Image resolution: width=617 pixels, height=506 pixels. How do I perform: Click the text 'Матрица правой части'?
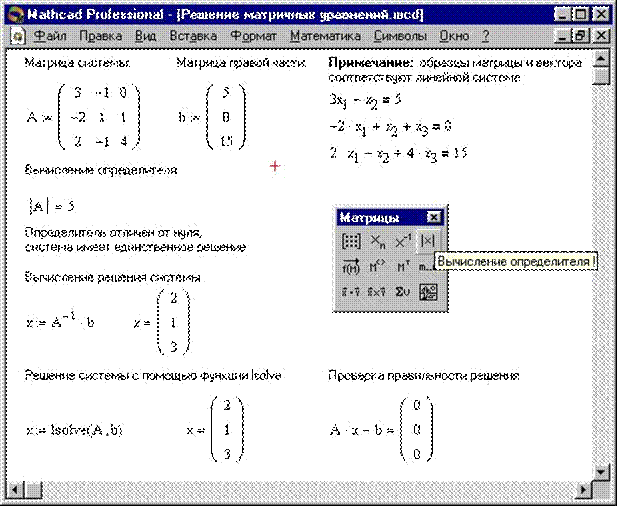tap(241, 63)
